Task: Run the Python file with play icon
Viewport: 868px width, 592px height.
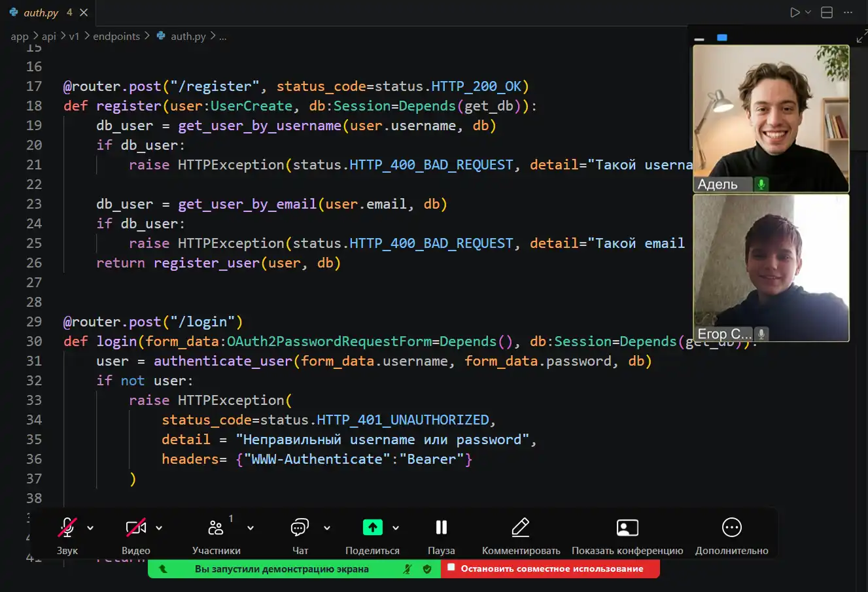Action: tap(795, 12)
